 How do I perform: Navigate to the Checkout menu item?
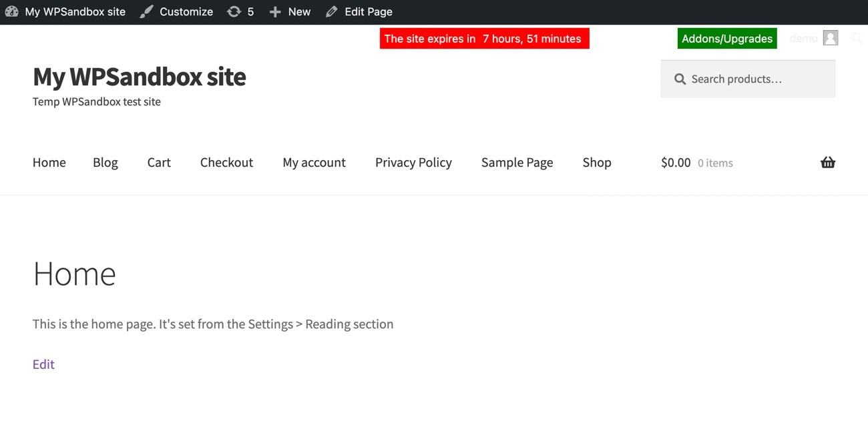click(226, 162)
